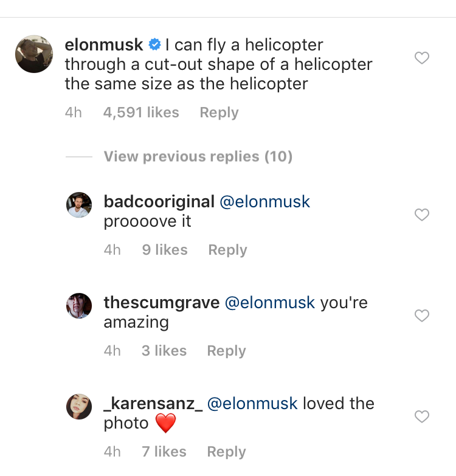Like badcooriginal's "proooove it" reply
Image resolution: width=456 pixels, height=476 pixels.
(x=422, y=215)
